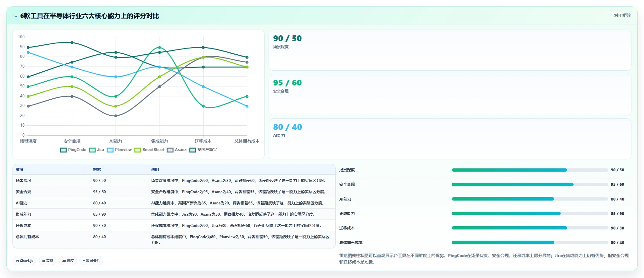This screenshot has width=644, height=278.
Task: Click the 90 / 30 value in the table
Action: tap(99, 226)
